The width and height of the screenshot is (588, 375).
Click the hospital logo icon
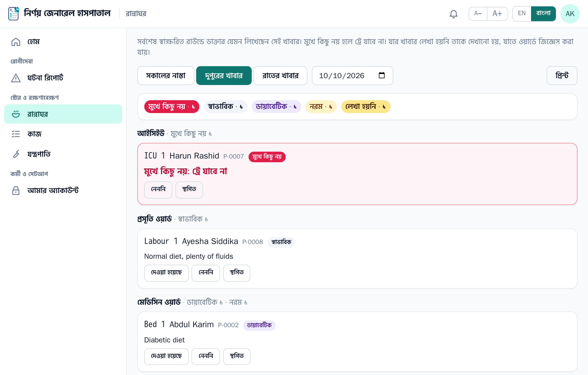pos(13,13)
